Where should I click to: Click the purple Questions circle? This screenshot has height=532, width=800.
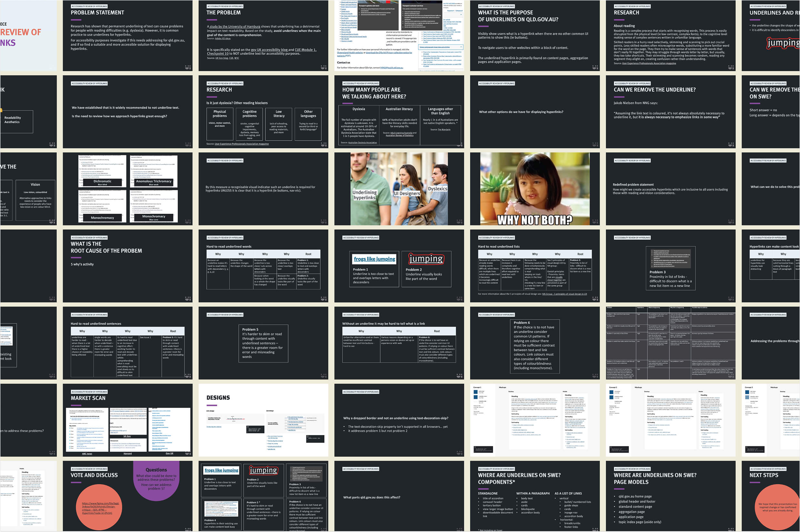(x=156, y=480)
